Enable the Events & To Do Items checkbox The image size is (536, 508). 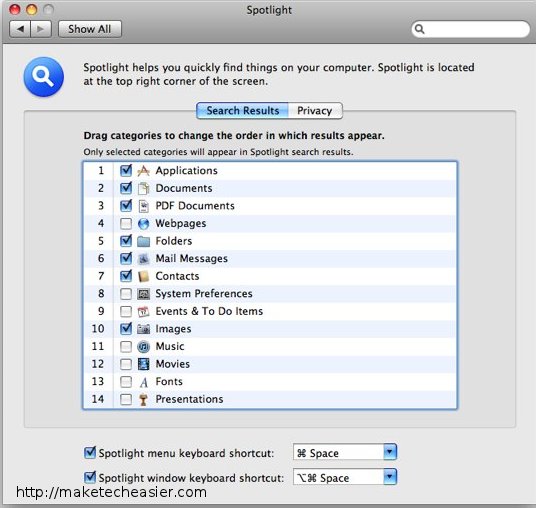(126, 311)
